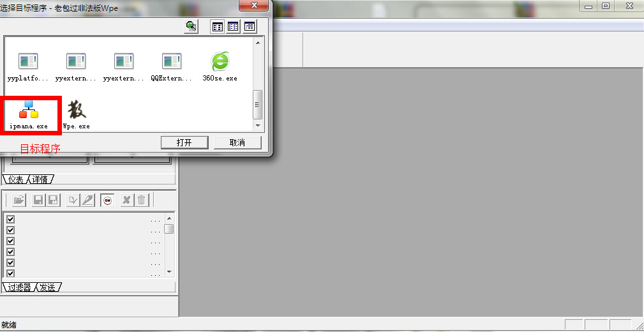Select the yyplatfo... process icon
The height and width of the screenshot is (332, 644).
pyautogui.click(x=28, y=66)
